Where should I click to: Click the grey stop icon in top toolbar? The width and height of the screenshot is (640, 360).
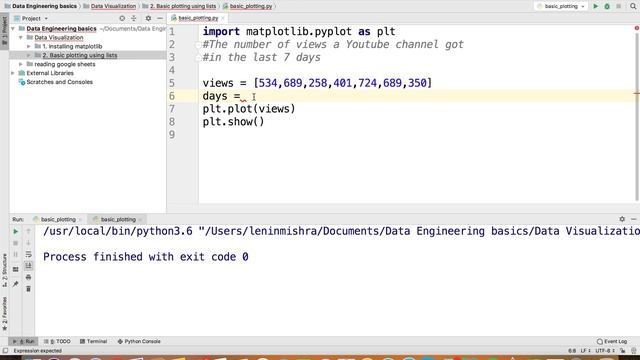click(618, 6)
